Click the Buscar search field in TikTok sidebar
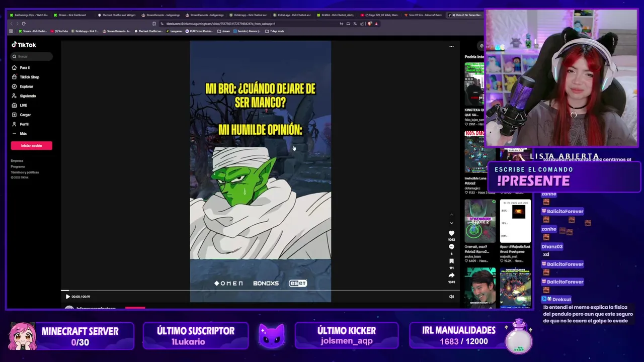Viewport: 644px width, 362px height. point(32,56)
